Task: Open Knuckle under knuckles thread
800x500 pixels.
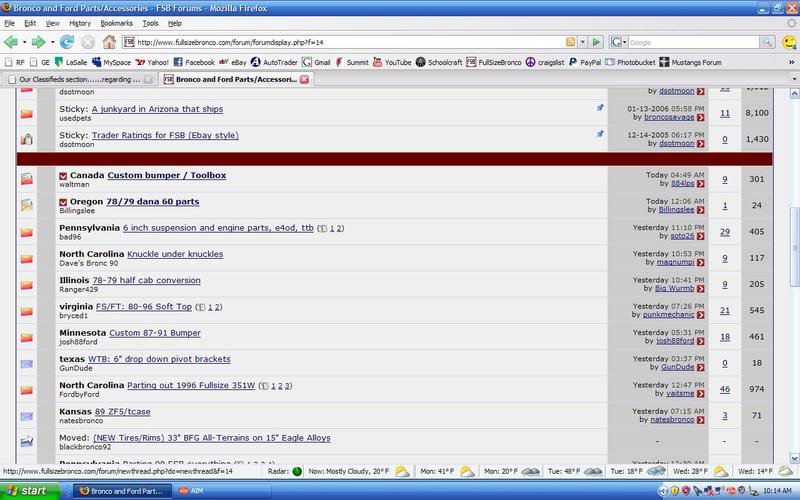Action: coord(175,254)
